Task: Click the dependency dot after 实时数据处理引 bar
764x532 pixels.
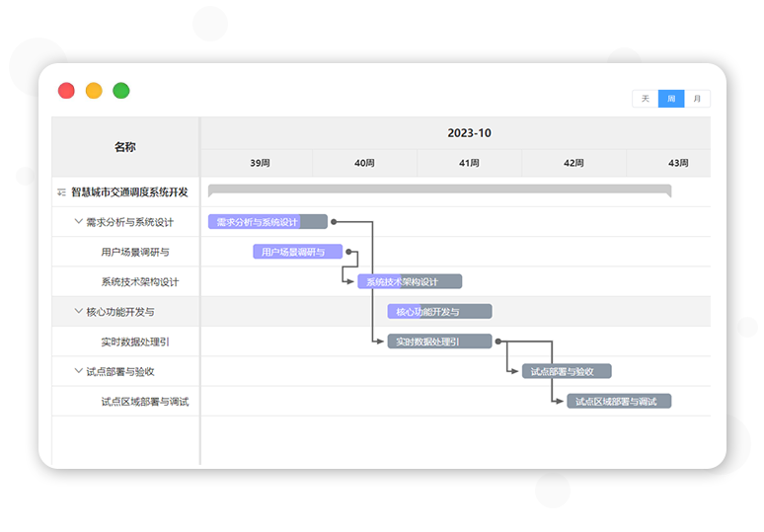Action: coord(498,342)
